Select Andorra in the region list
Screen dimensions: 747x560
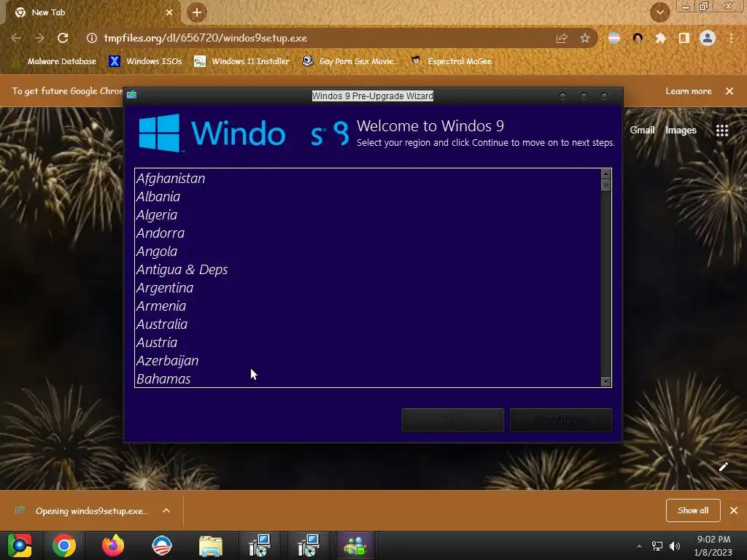click(x=368, y=233)
